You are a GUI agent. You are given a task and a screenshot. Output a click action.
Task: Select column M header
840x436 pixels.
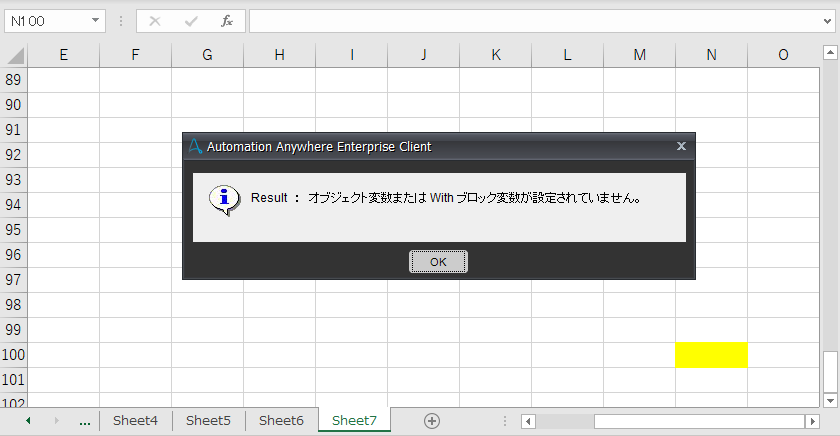(x=640, y=55)
